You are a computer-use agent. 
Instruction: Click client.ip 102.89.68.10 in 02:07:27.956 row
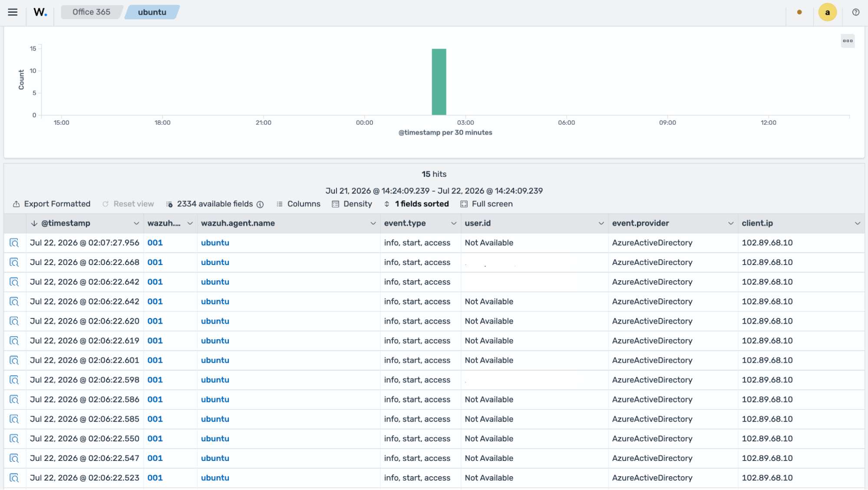click(x=767, y=243)
